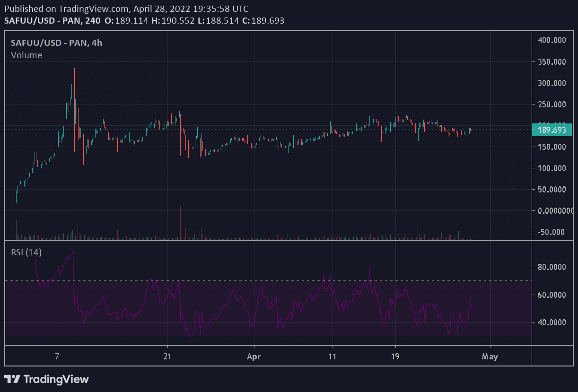Click the -50.000 price axis label
The height and width of the screenshot is (392, 578).
tap(552, 232)
